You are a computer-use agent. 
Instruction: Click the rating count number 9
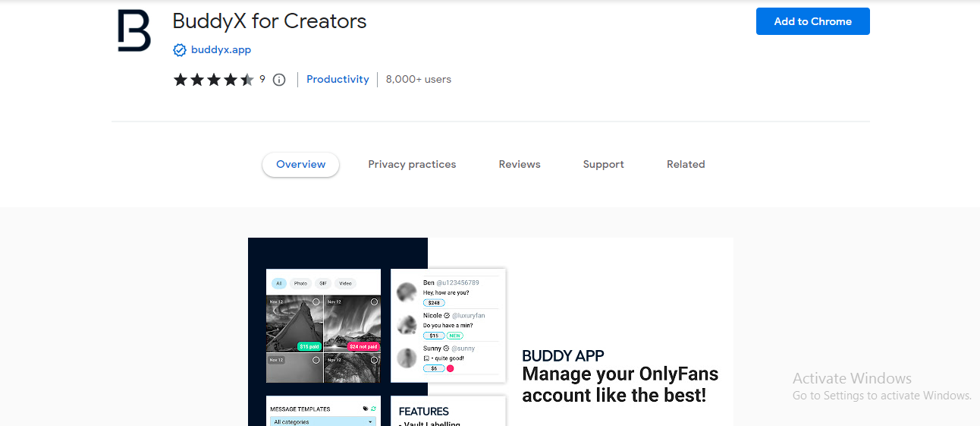coord(262,79)
